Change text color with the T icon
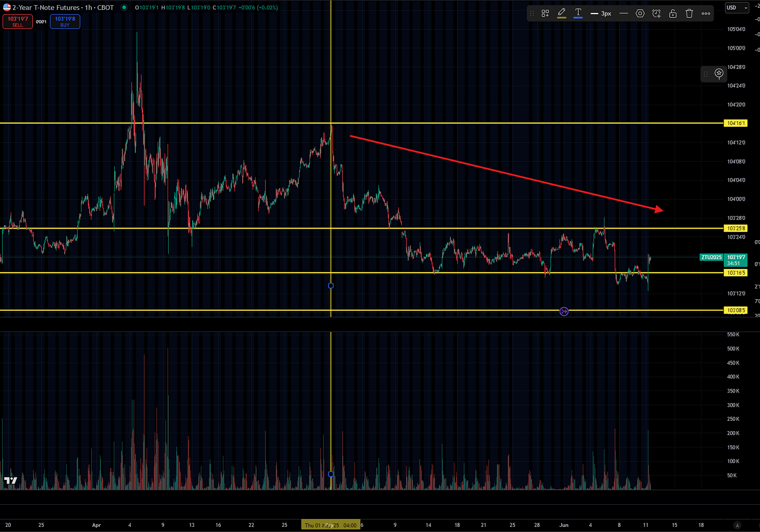 click(x=578, y=13)
